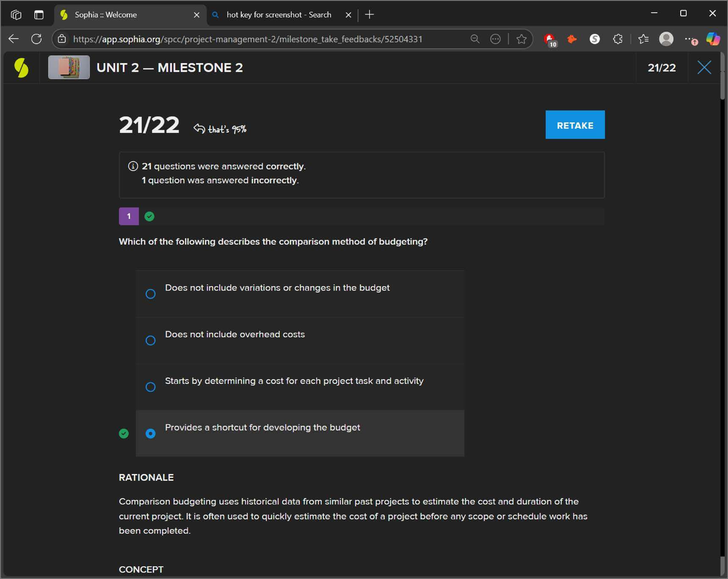Click the RETAKE button
The width and height of the screenshot is (728, 579).
click(575, 125)
